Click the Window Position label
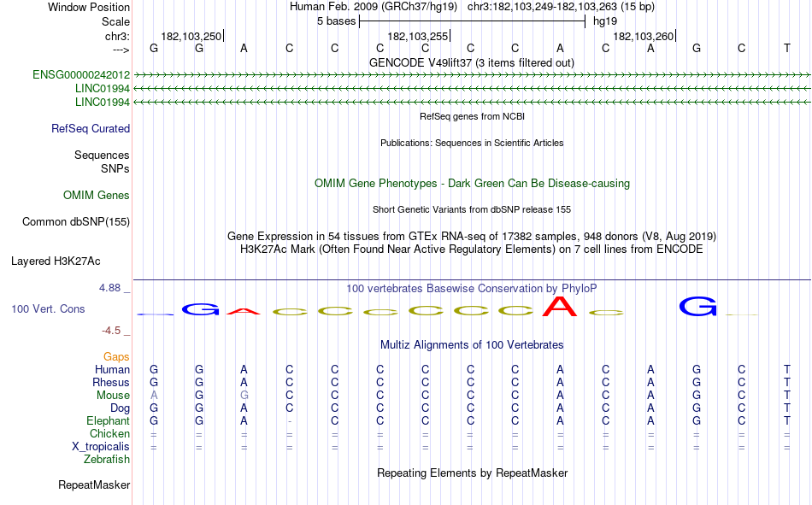The image size is (812, 505). coord(89,7)
